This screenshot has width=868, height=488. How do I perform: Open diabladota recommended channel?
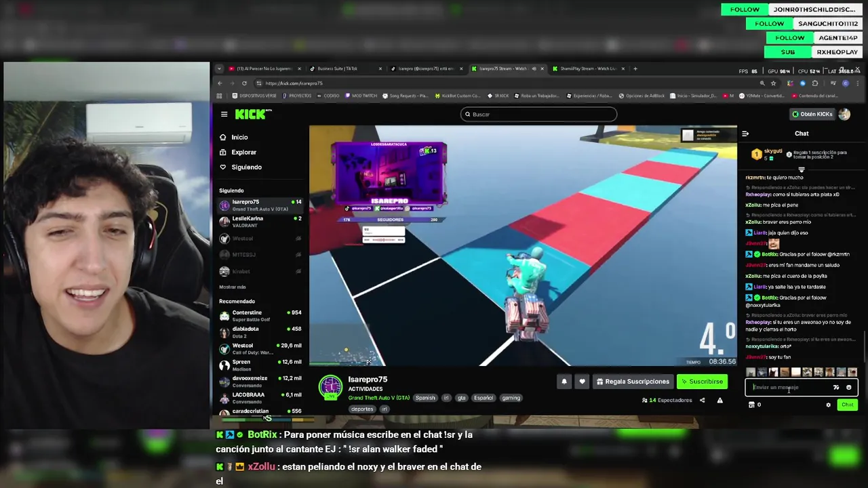click(260, 331)
